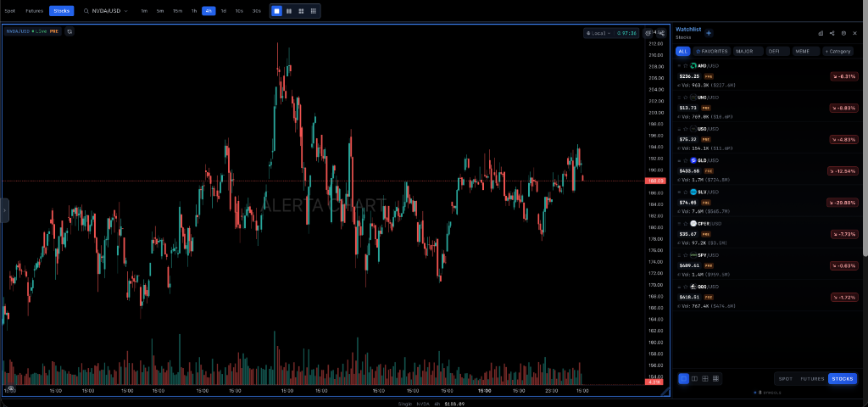Click the -12.54% change badge for GLD
The image size is (868, 407).
(x=843, y=171)
